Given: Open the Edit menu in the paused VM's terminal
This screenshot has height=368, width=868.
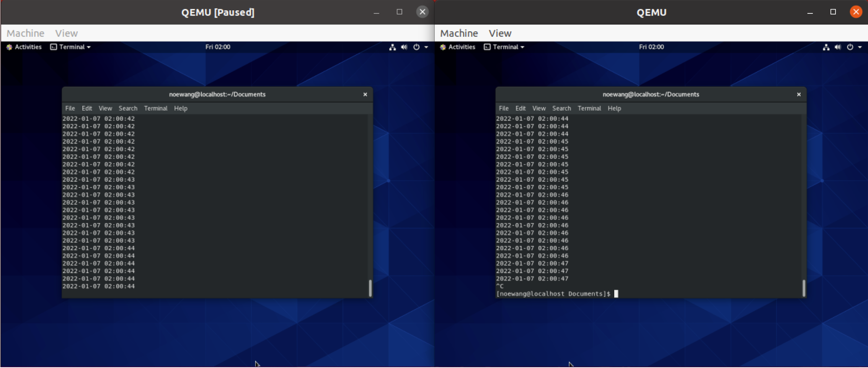Looking at the screenshot, I should point(87,109).
